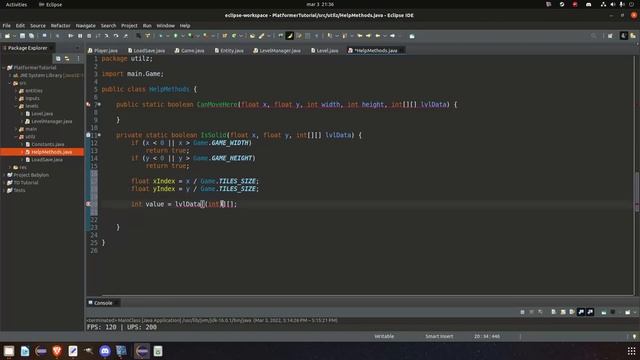
Task: Collapse the utilz package
Action: [x=16, y=137]
